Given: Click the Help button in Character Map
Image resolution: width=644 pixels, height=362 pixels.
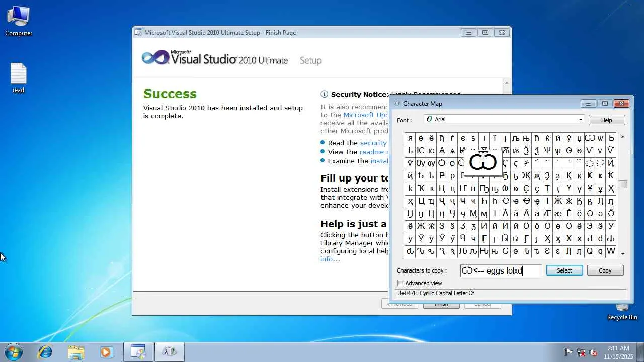Looking at the screenshot, I should click(606, 120).
